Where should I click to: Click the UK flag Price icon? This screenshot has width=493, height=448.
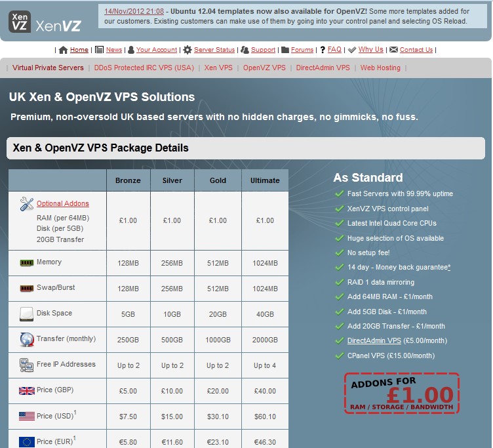tap(27, 391)
